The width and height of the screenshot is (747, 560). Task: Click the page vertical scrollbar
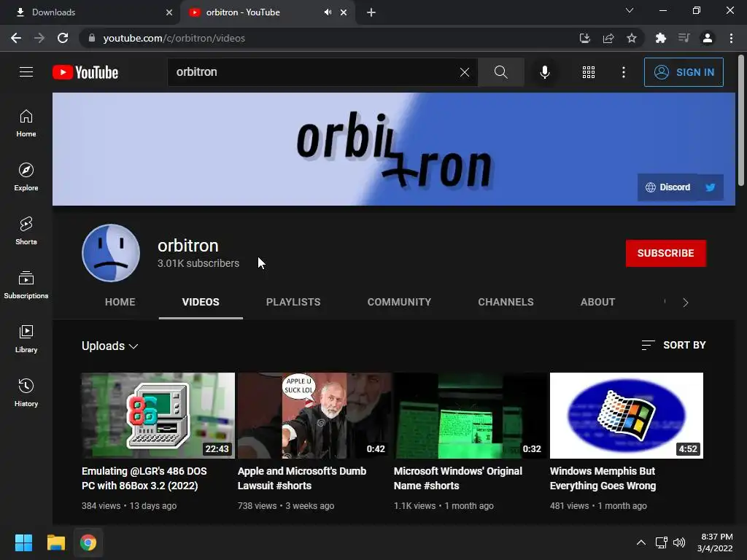[741, 120]
